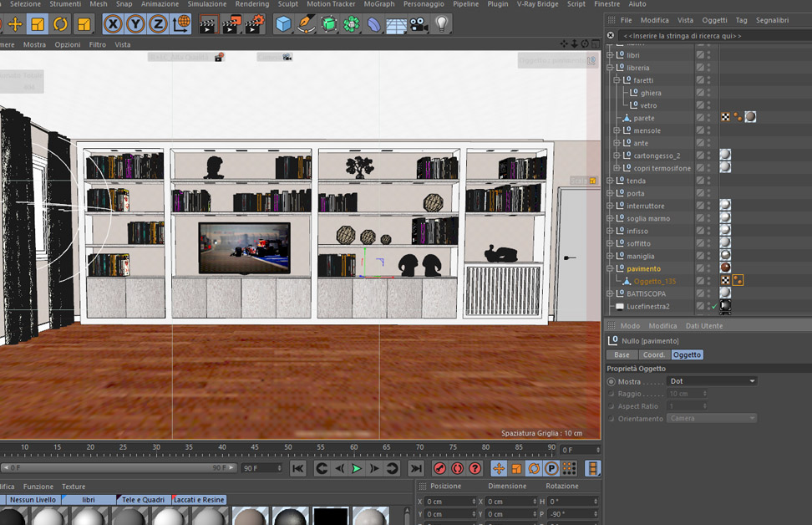
Task: Play the animation forwards
Action: point(357,468)
